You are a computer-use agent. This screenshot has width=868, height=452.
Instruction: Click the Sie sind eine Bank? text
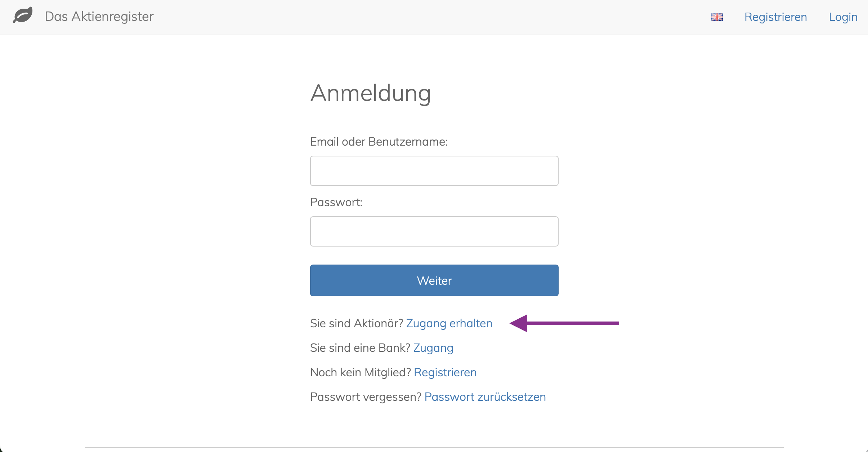[x=360, y=348]
